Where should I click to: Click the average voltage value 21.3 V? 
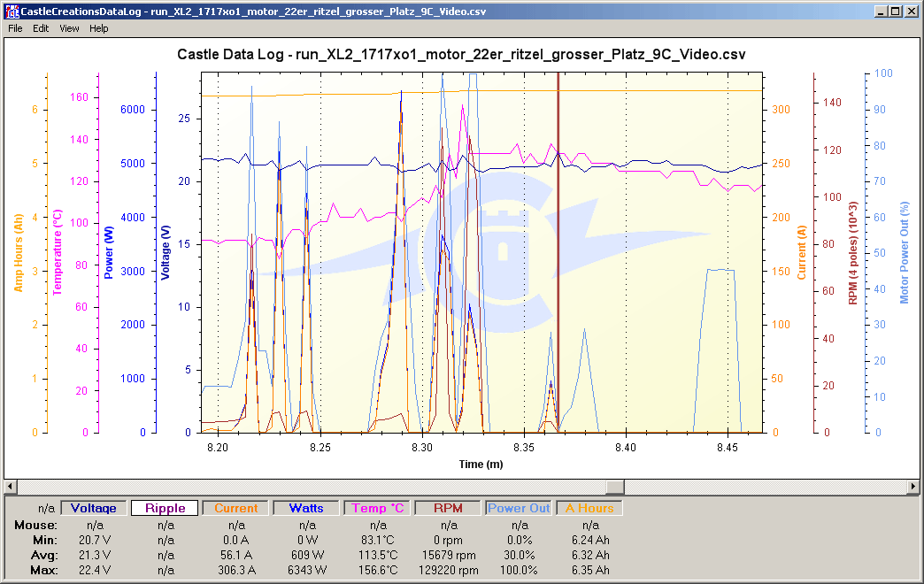(x=95, y=555)
